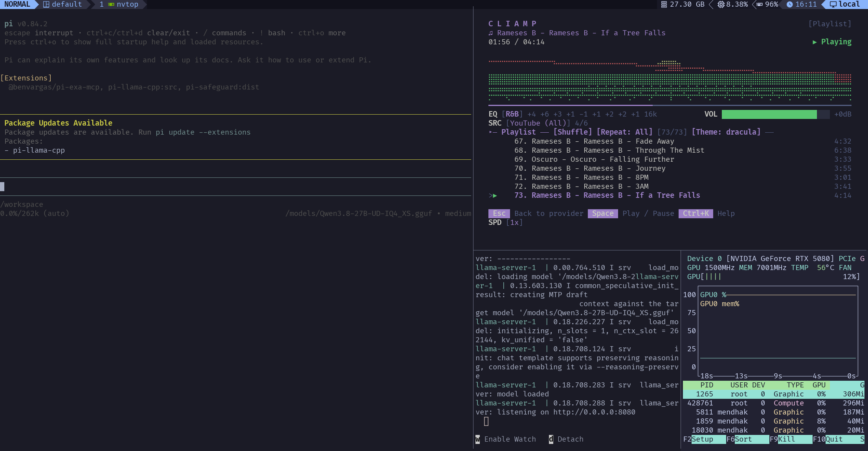Select nvtop process row 1859
This screenshot has width=868, height=451.
coord(774,421)
